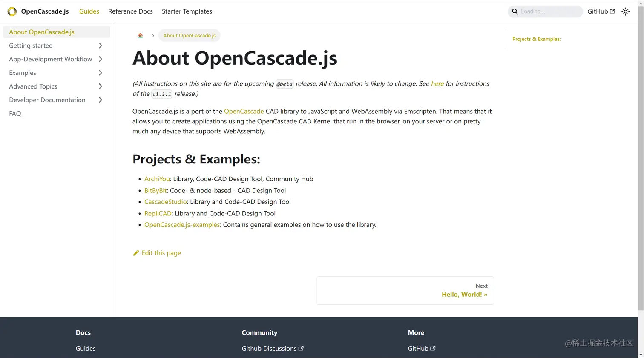Click the OpenCascade.js site title
The width and height of the screenshot is (644, 358).
(45, 11)
